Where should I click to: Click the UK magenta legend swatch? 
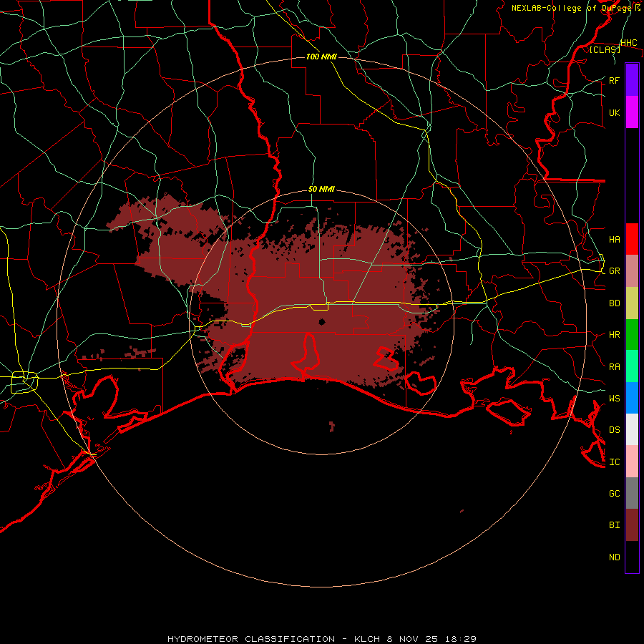point(632,112)
